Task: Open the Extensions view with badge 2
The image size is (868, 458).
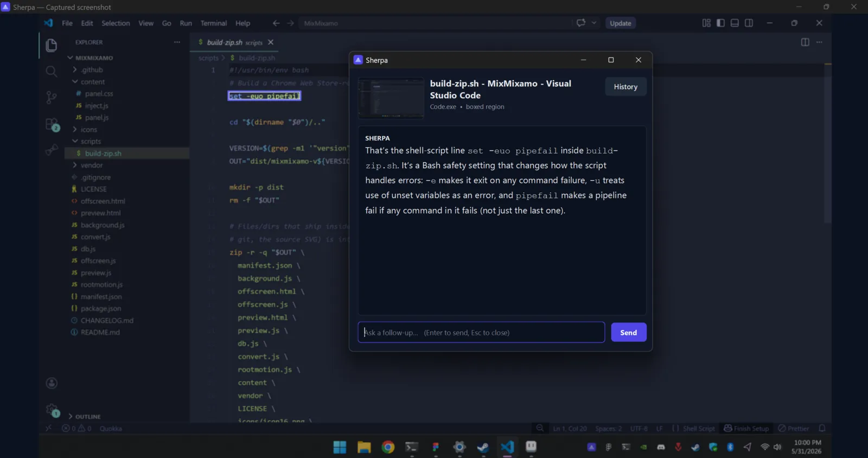Action: pos(52,124)
